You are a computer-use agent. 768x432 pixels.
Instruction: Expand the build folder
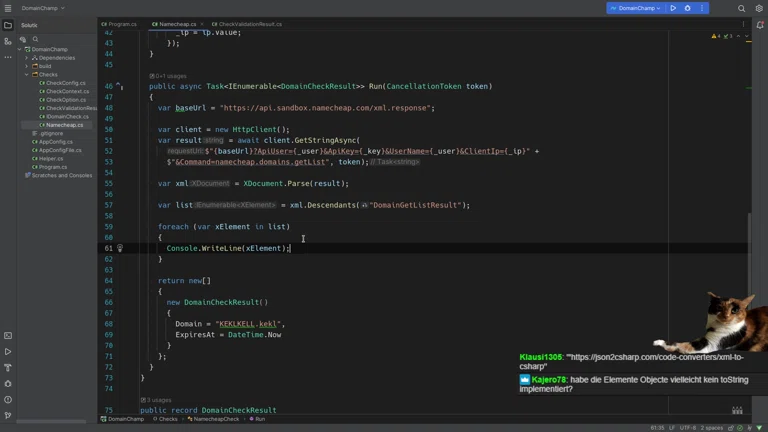[26, 66]
